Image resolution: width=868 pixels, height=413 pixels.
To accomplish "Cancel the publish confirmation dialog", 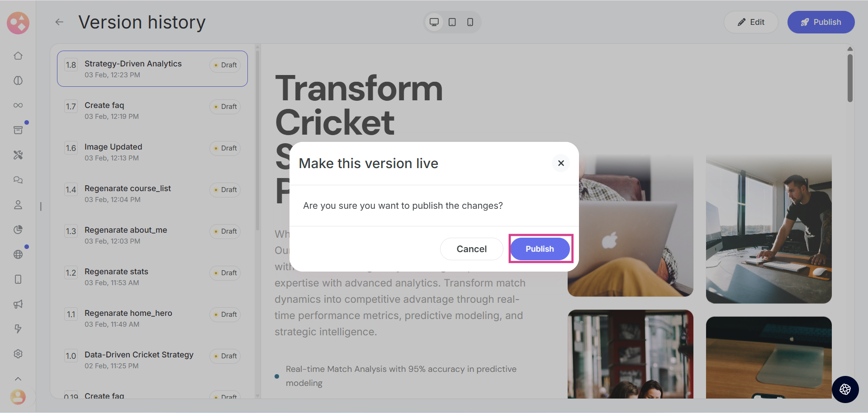I will (x=471, y=249).
